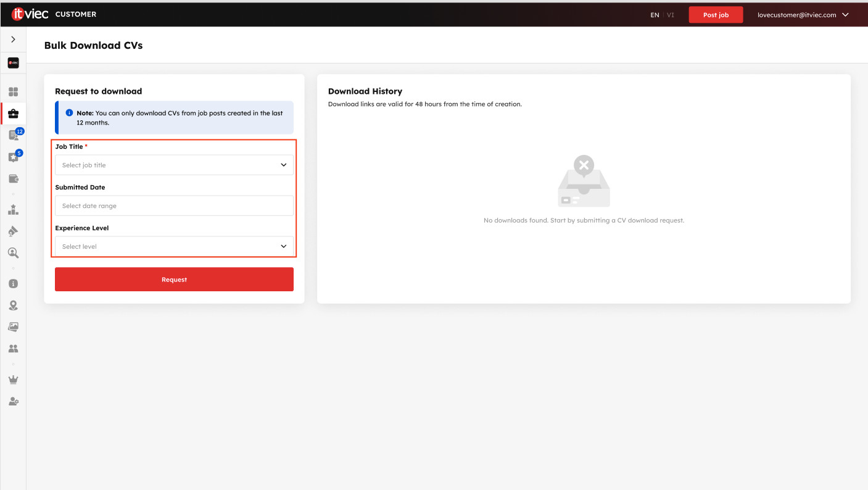The image size is (868, 490).
Task: Click the CUSTOMER label in header
Action: 76,14
